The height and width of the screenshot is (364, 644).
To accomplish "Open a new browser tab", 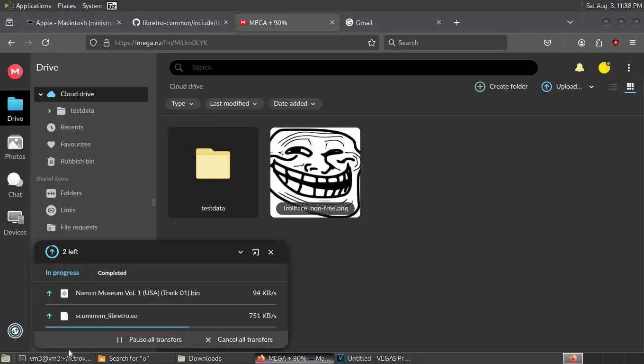I will 456,22.
